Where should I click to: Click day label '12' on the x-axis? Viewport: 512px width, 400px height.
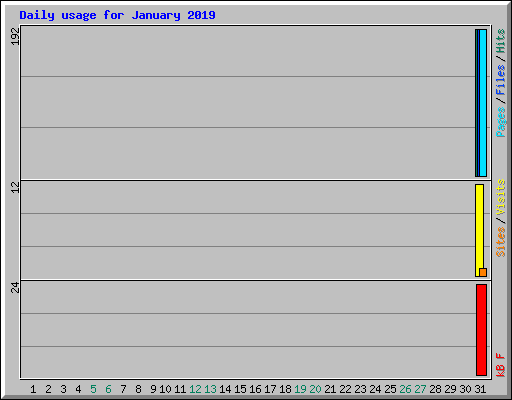coord(195,389)
